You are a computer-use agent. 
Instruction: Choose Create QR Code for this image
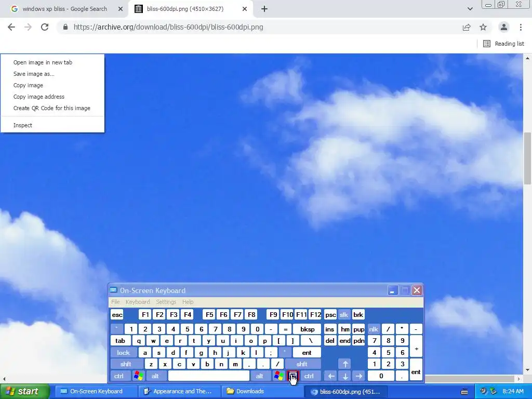point(52,108)
